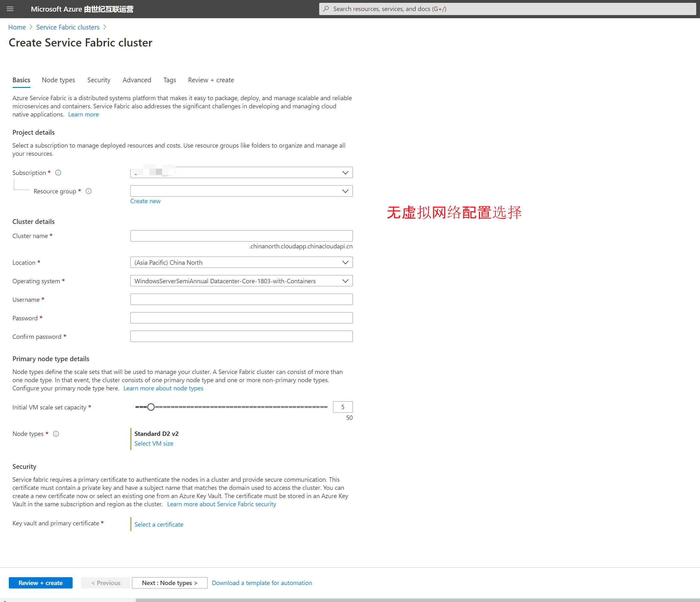
Task: Click the Review + create button
Action: (41, 583)
